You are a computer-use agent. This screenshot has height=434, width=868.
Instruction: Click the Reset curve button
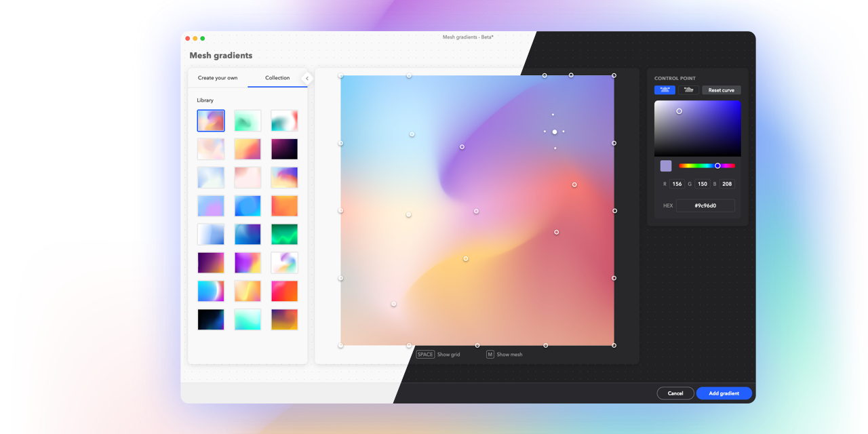720,89
